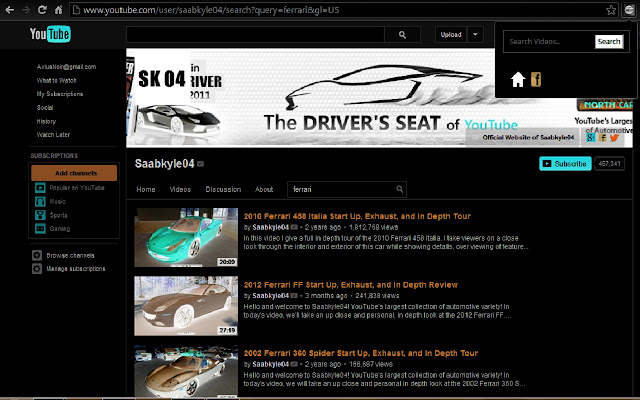Open Manage subscriptions link

pyautogui.click(x=76, y=269)
